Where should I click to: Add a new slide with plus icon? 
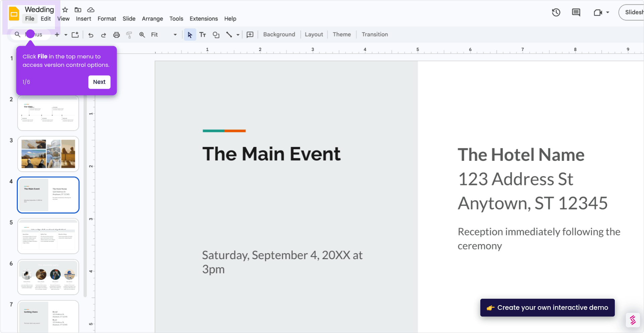[57, 35]
